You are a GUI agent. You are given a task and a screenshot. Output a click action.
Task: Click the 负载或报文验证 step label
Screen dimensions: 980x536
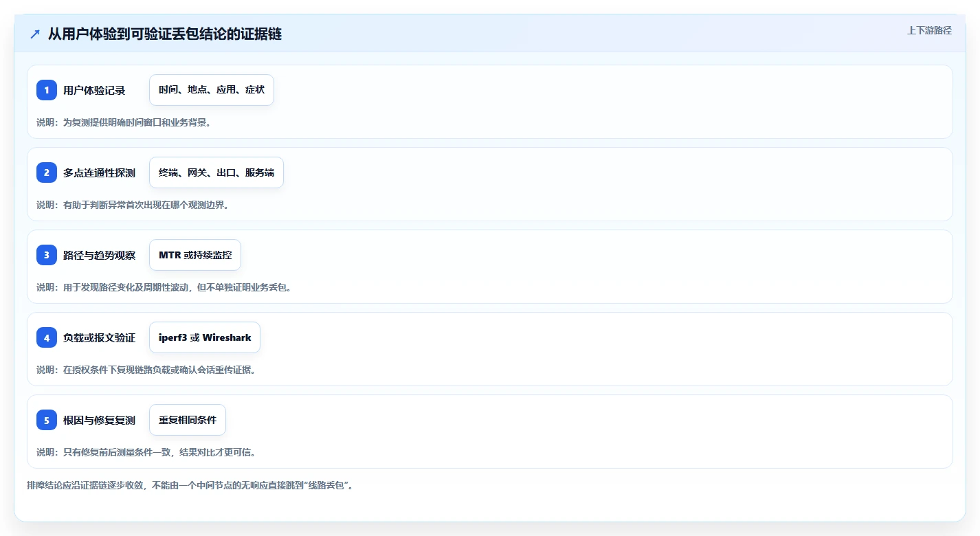[99, 337]
